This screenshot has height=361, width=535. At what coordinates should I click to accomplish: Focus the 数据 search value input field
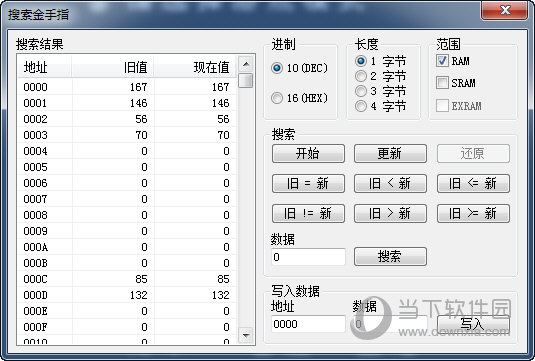pyautogui.click(x=308, y=257)
